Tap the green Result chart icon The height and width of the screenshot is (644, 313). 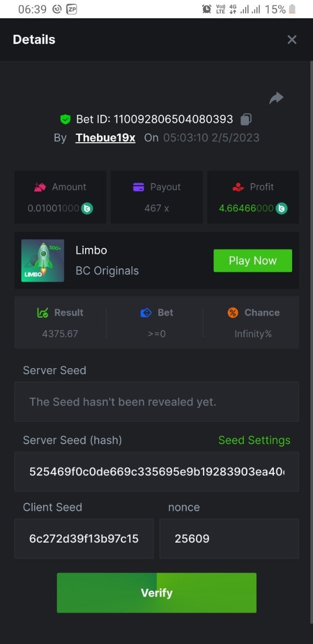click(x=43, y=312)
